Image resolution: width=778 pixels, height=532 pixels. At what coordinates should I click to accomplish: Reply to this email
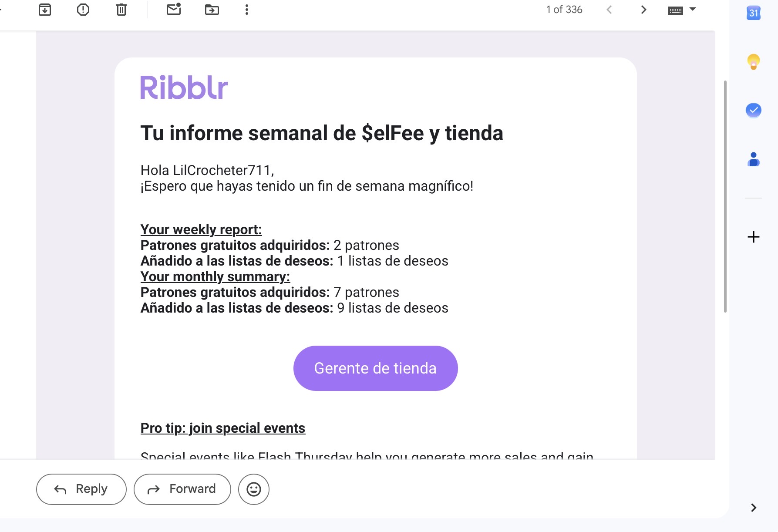point(81,489)
